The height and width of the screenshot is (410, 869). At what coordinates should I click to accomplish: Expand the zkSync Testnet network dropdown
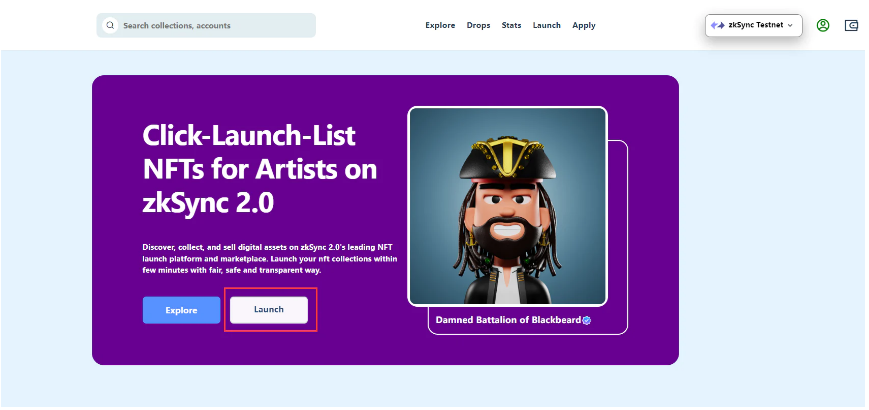(754, 25)
